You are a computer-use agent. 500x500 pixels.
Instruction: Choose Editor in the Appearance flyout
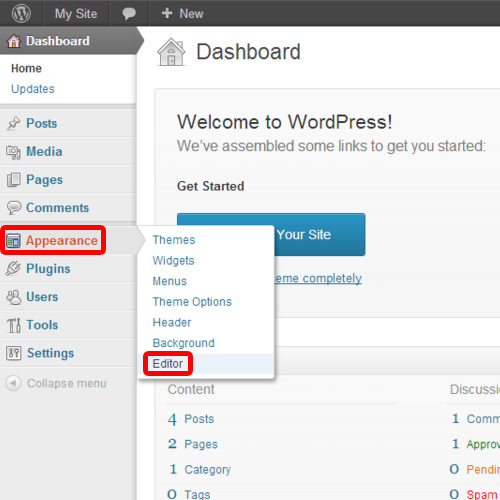[168, 364]
